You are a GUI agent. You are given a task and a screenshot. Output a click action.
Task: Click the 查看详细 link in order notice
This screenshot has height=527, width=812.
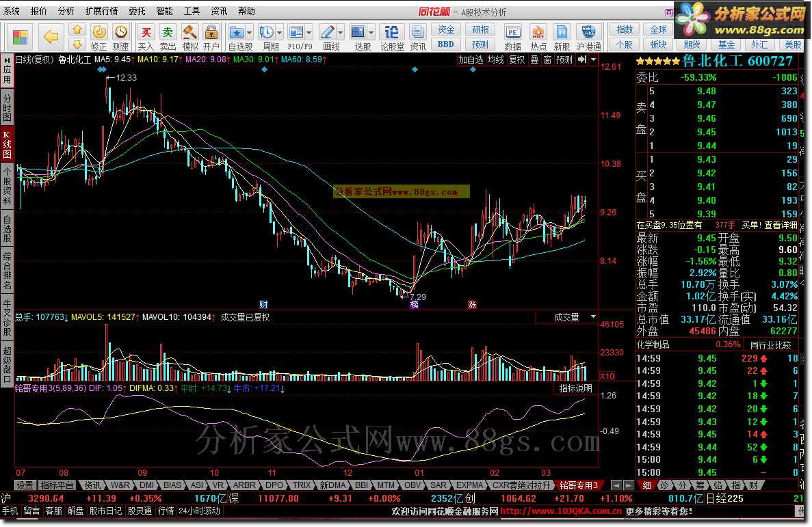(781, 225)
